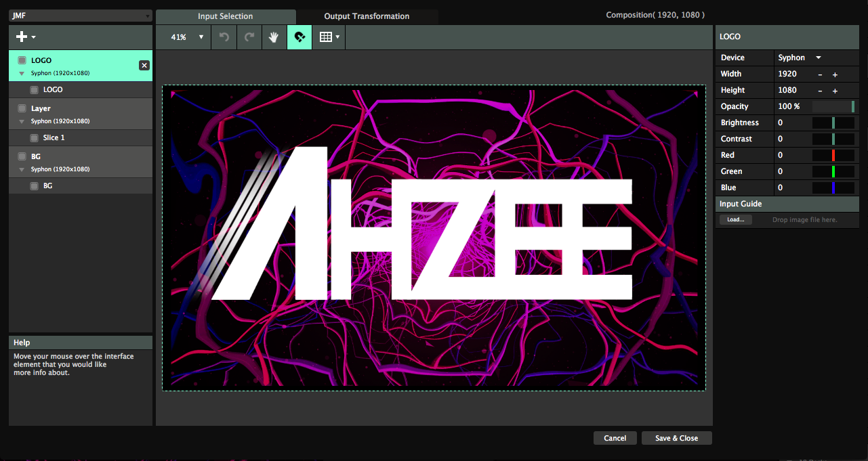This screenshot has height=461, width=868.
Task: Click the plus add-screen icon
Action: (x=22, y=37)
